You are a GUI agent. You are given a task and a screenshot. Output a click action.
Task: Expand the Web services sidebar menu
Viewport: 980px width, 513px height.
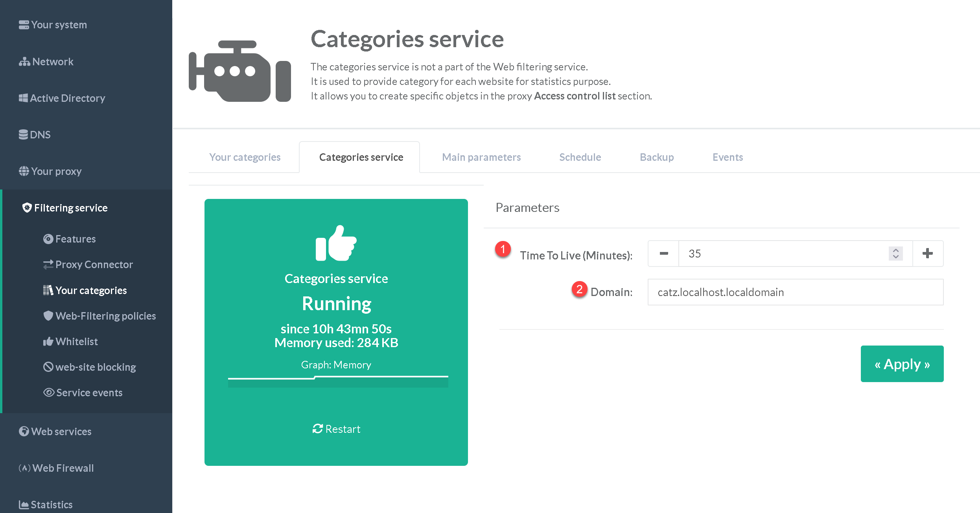(61, 432)
